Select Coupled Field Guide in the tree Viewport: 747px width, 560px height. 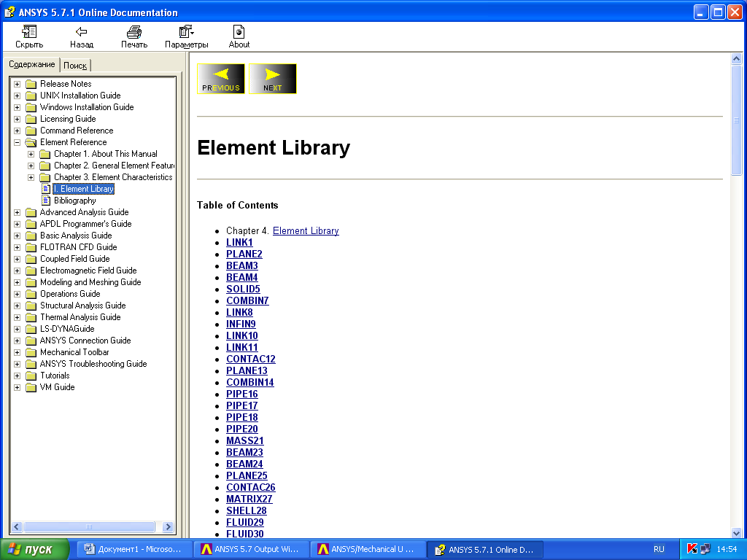[75, 259]
